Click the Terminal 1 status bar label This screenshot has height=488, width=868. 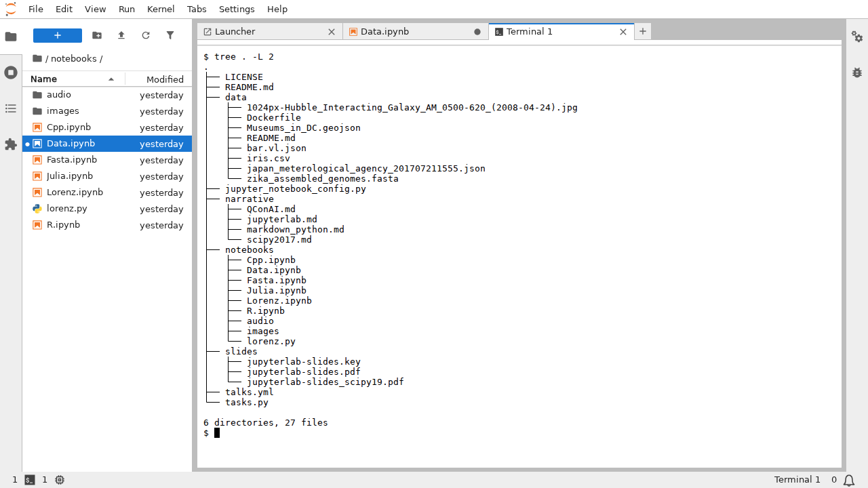(797, 479)
